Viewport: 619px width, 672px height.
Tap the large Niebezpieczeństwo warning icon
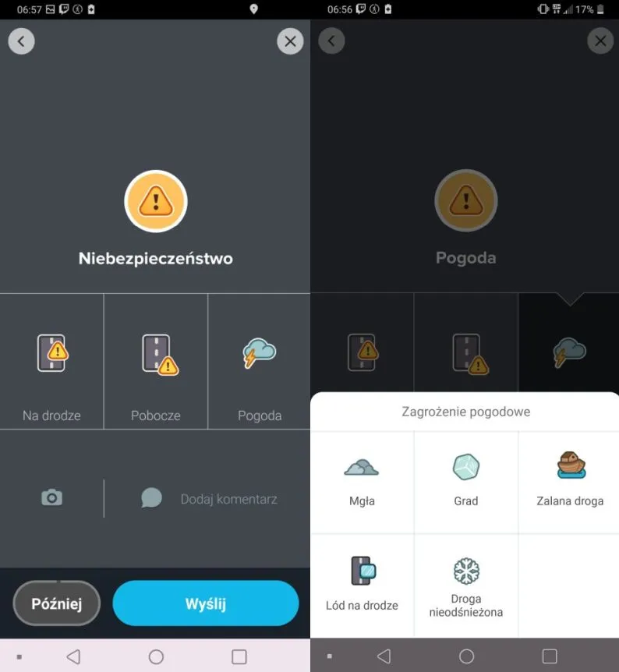(x=156, y=201)
